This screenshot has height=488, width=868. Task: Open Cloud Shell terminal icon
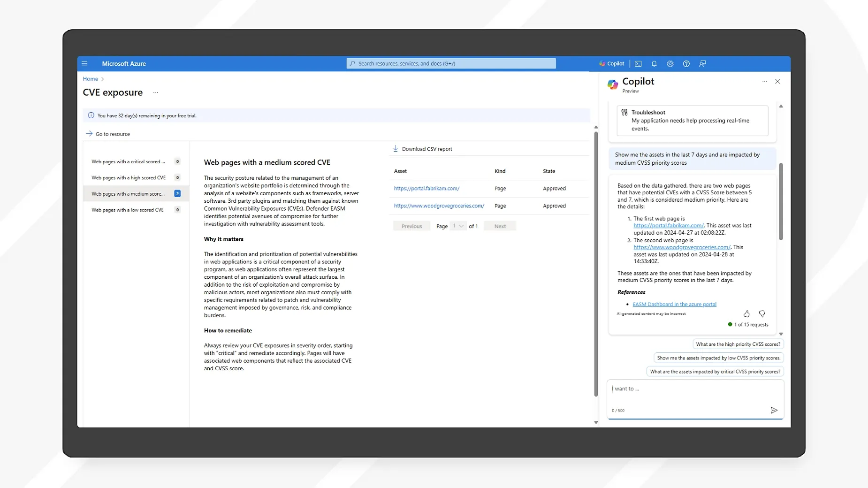point(638,64)
